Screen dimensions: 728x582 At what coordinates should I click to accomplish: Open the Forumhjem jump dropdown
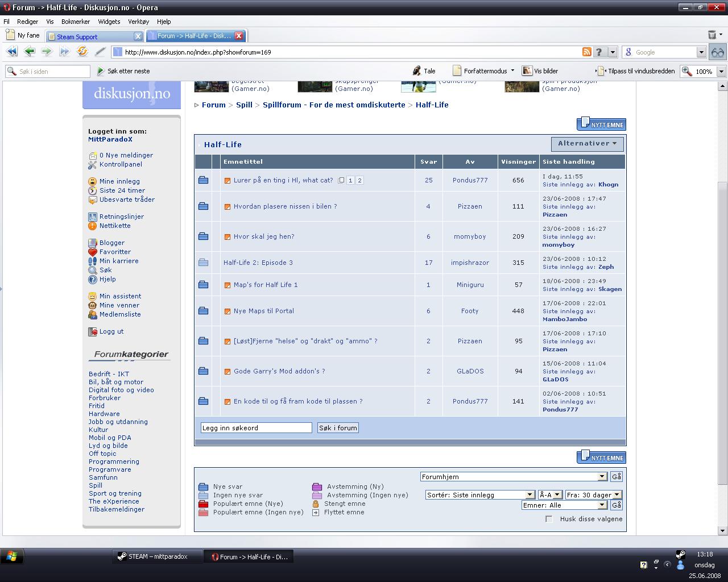tap(602, 477)
